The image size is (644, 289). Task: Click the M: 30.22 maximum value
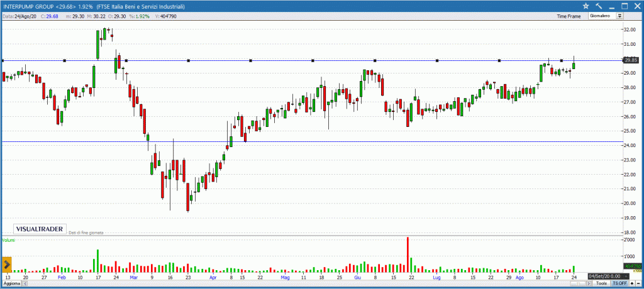[96, 16]
